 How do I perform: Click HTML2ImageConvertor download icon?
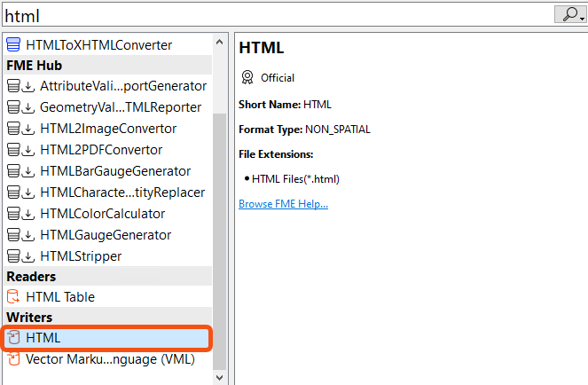click(27, 129)
